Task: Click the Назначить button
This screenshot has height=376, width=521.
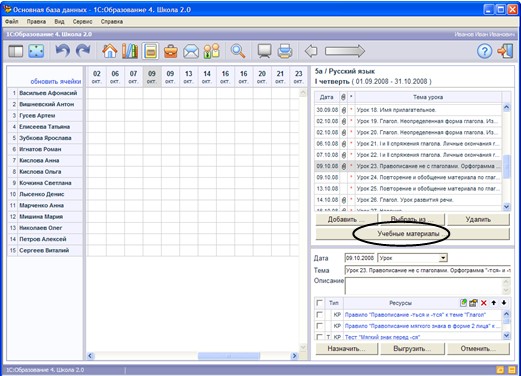Action: click(346, 348)
